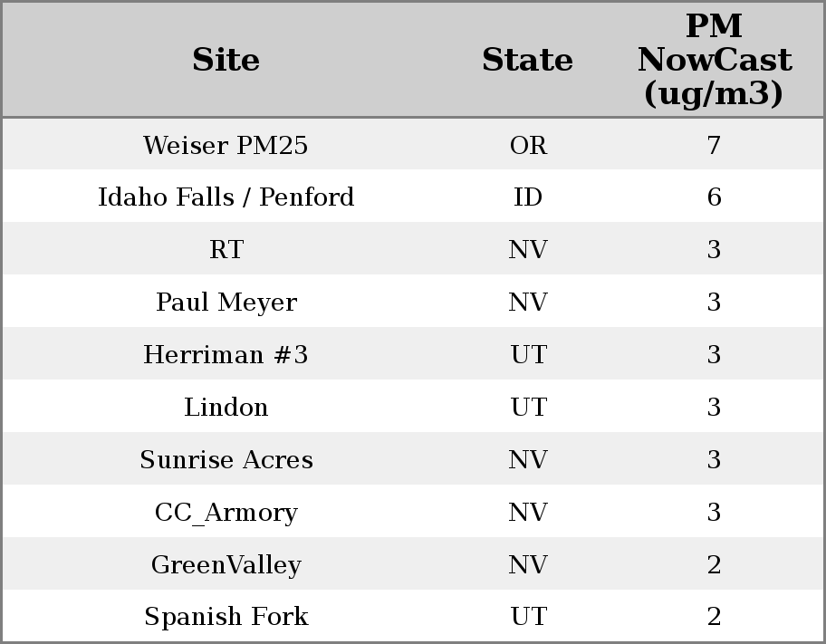
Task: Select the NV state cell for GreenValley
Action: coord(528,565)
